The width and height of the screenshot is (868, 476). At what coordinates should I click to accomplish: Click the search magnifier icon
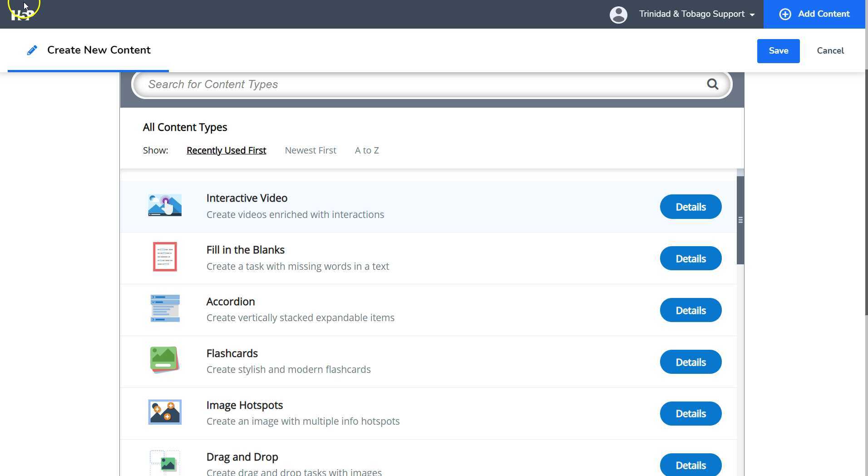click(x=712, y=84)
